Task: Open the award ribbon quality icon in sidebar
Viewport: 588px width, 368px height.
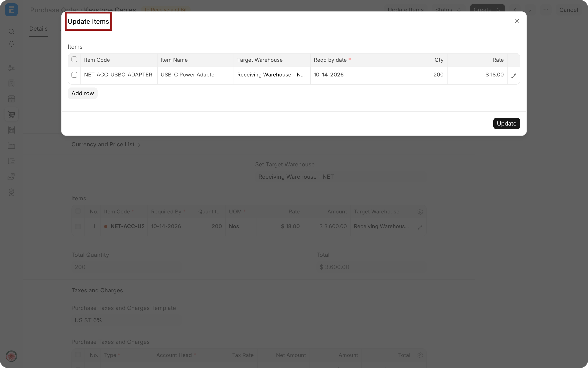Action: tap(11, 192)
